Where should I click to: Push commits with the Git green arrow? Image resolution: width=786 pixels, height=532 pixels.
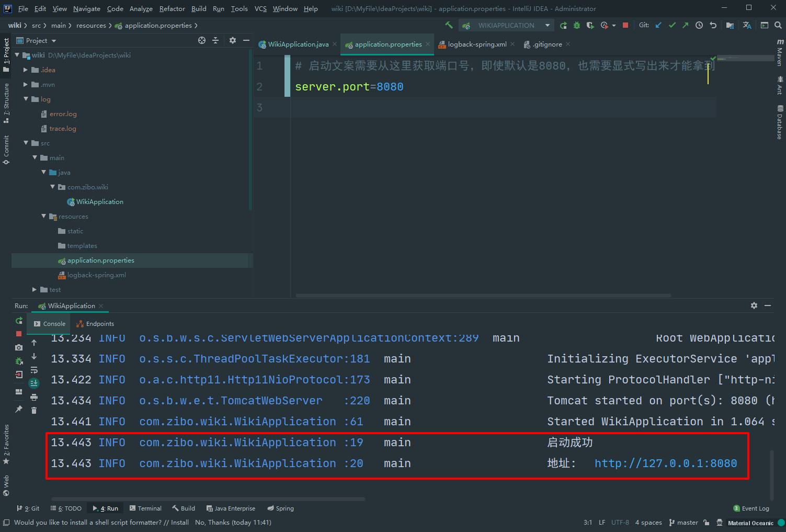point(685,25)
